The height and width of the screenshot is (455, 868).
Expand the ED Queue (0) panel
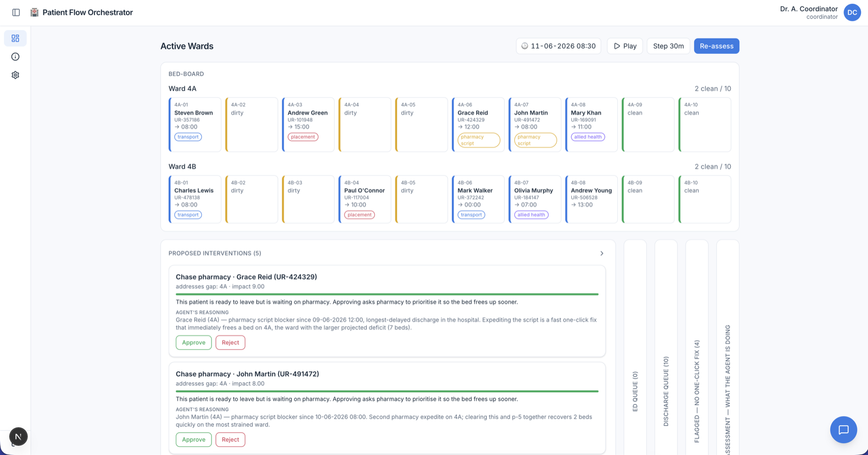pyautogui.click(x=635, y=347)
